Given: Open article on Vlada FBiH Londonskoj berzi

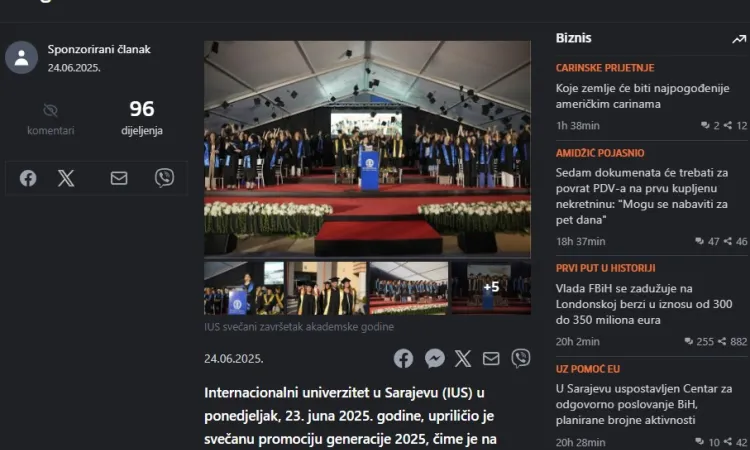Looking at the screenshot, I should 644,304.
